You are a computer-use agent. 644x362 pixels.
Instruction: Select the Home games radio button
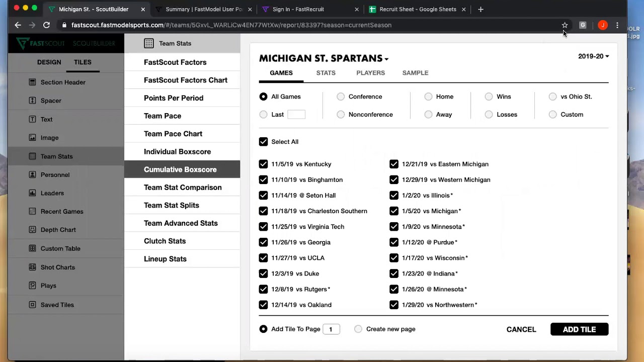click(x=428, y=97)
